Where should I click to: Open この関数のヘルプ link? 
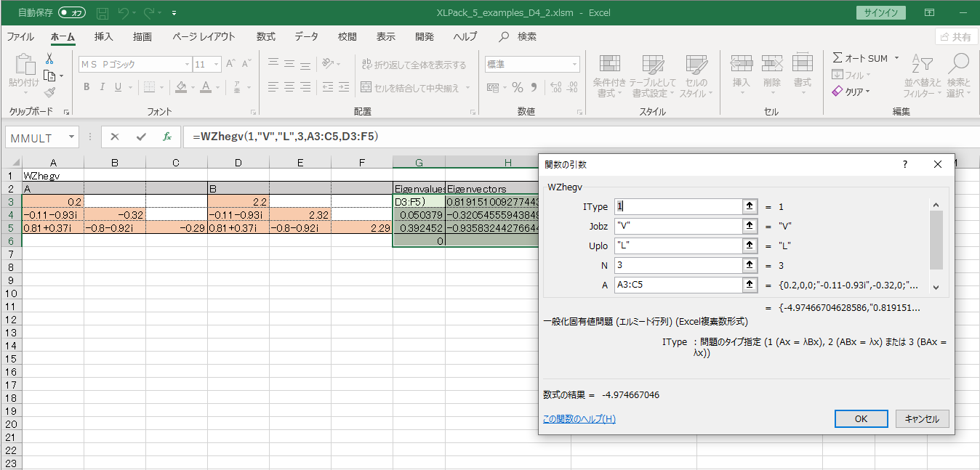pyautogui.click(x=579, y=419)
